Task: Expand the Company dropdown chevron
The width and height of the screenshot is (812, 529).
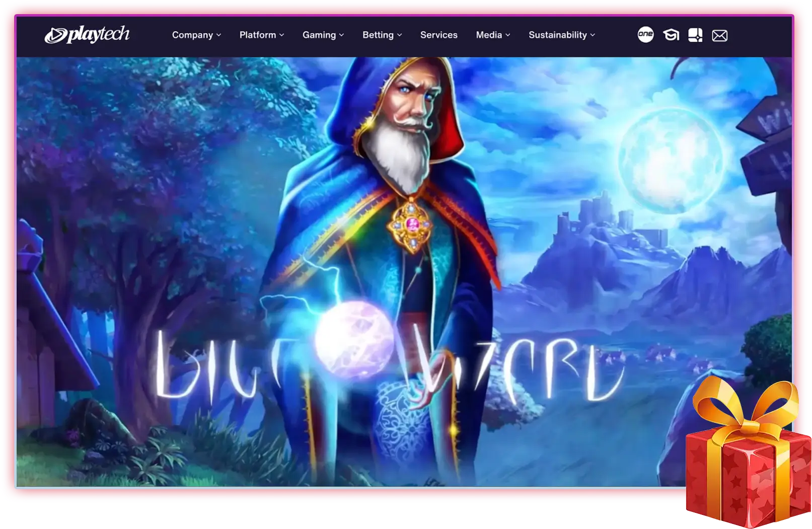Action: click(x=218, y=35)
